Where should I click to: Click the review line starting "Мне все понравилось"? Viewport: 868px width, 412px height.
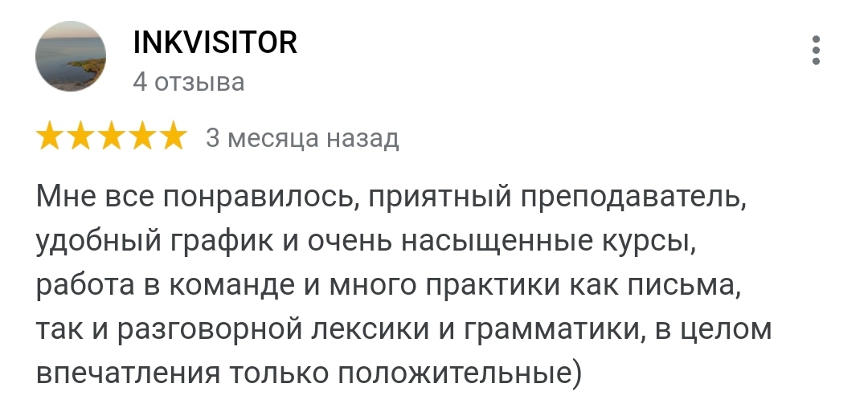point(391,197)
